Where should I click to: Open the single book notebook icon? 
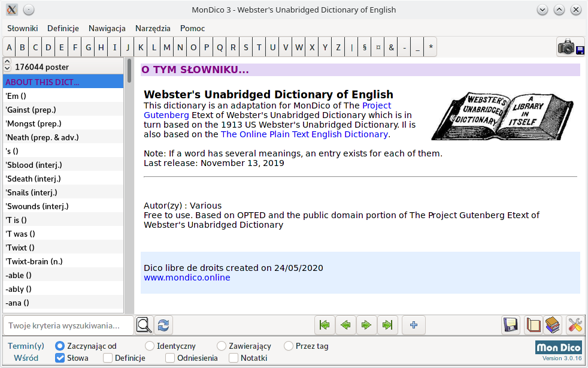[533, 325]
